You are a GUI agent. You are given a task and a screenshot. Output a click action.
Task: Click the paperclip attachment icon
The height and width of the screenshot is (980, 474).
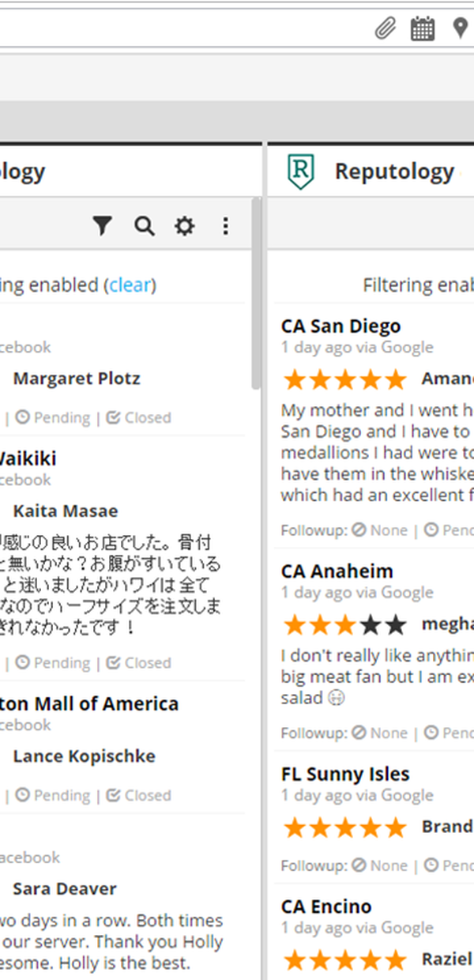(385, 30)
